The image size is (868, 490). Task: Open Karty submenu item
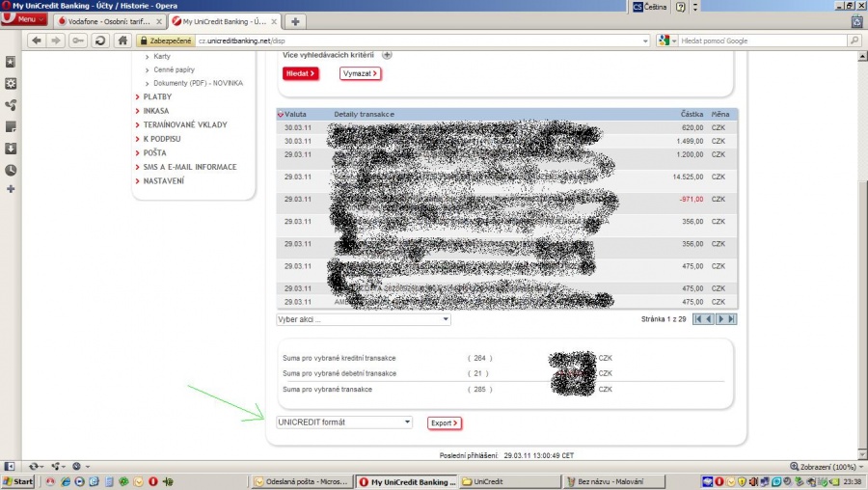point(162,57)
